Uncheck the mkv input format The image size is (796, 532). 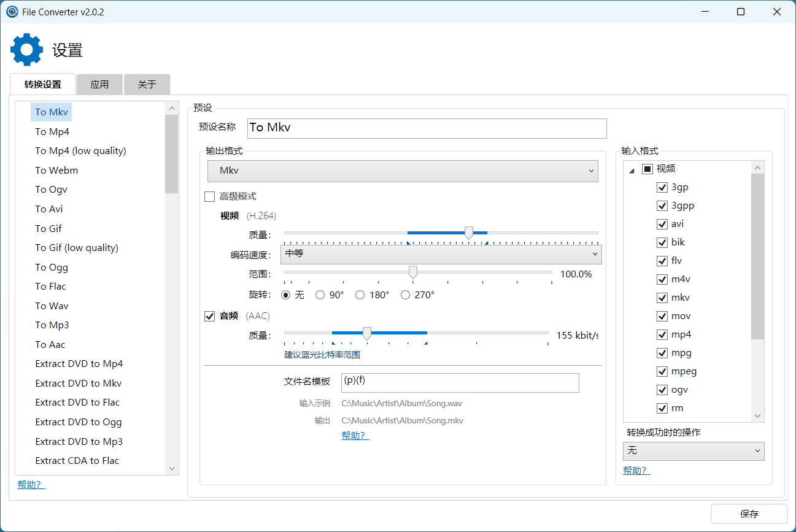662,298
